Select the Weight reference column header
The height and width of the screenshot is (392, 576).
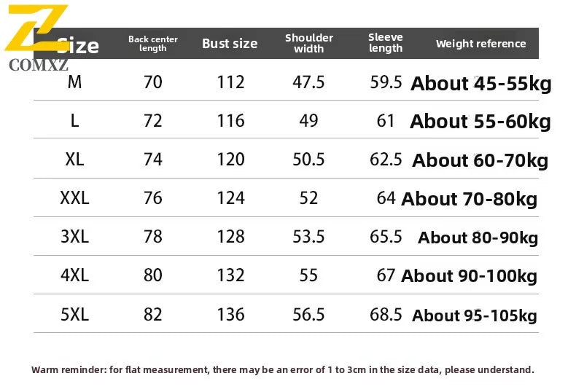click(480, 44)
